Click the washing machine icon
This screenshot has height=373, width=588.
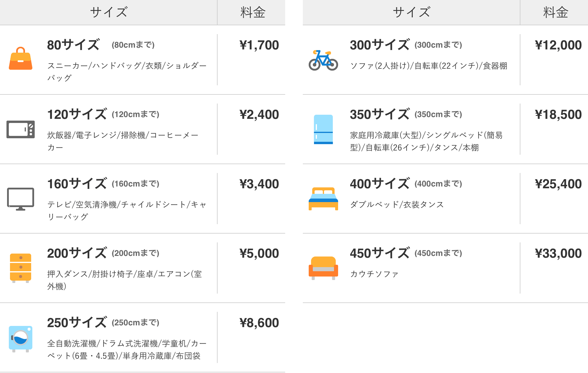pyautogui.click(x=21, y=338)
